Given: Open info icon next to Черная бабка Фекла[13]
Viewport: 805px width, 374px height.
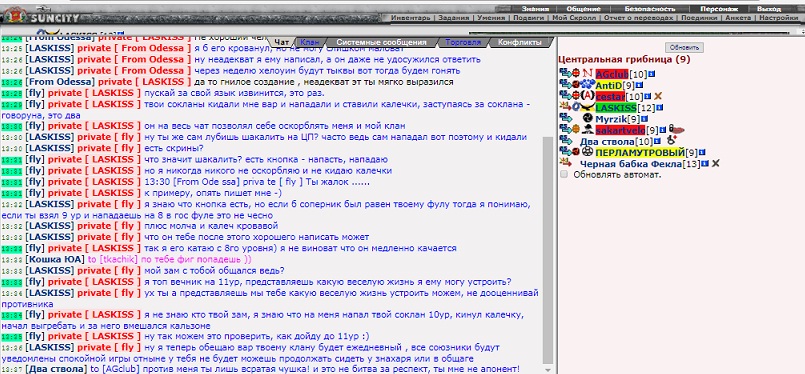Looking at the screenshot, I should (705, 164).
